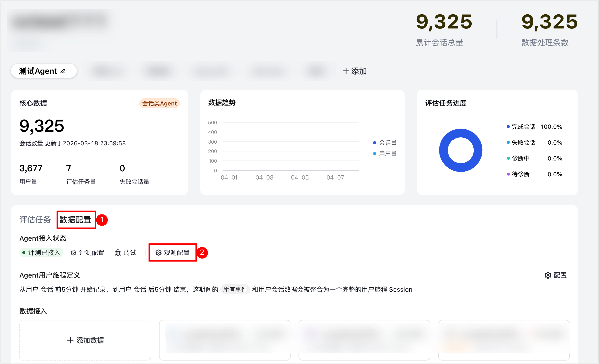Toggle the 失败会话 legend item
The image size is (599, 364).
[x=523, y=143]
